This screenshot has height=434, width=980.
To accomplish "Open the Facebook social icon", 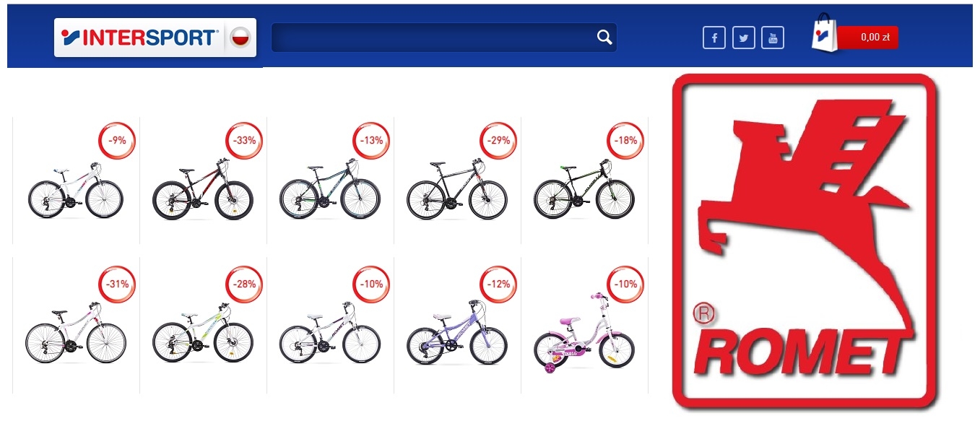I will click(x=714, y=38).
